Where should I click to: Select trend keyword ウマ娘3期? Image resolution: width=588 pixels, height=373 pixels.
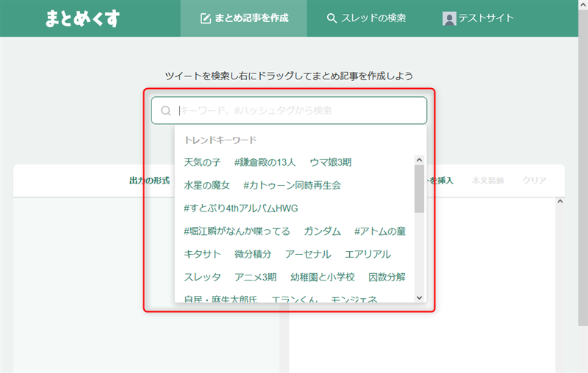331,162
